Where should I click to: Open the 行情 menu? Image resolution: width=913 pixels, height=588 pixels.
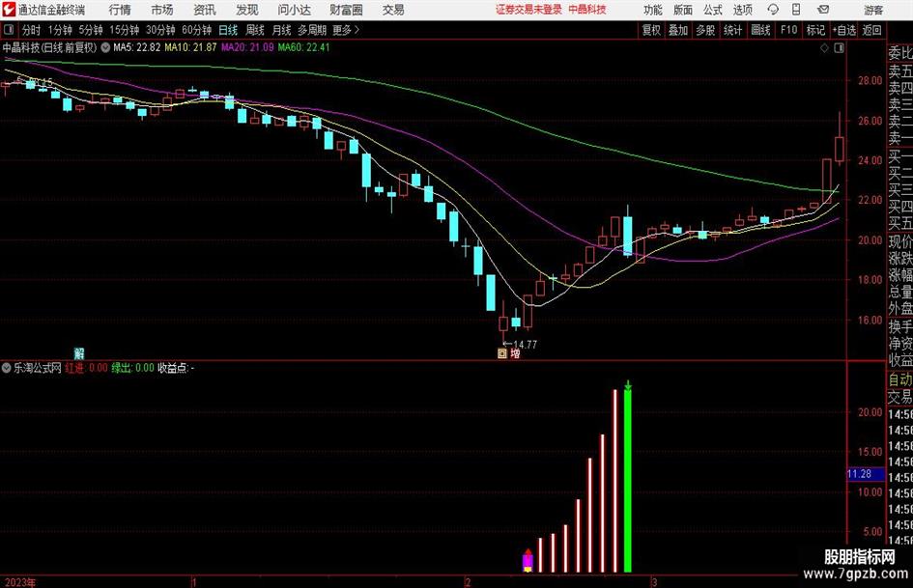120,10
